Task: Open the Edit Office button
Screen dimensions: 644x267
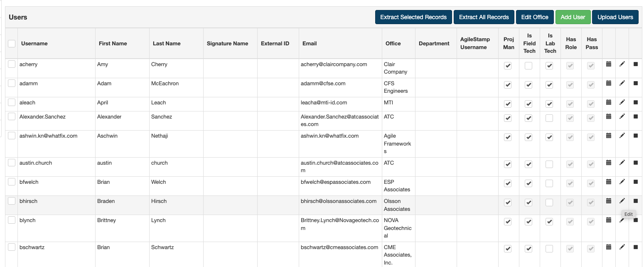Action: [535, 17]
